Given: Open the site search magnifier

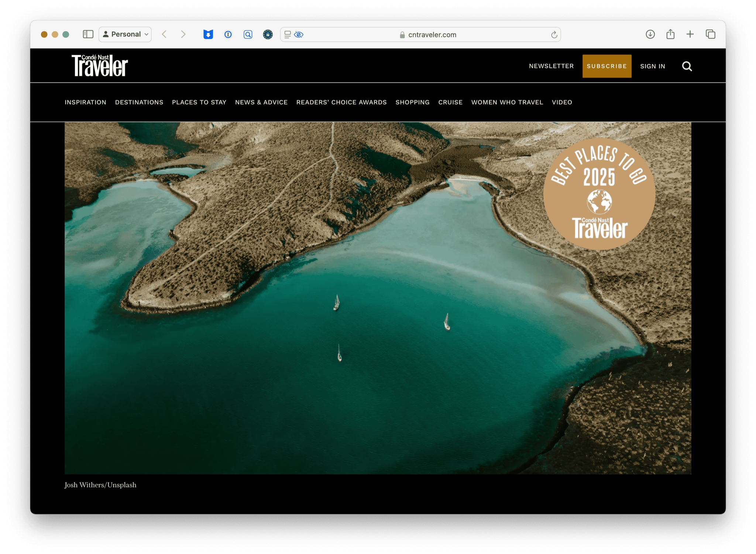Looking at the screenshot, I should coord(687,66).
